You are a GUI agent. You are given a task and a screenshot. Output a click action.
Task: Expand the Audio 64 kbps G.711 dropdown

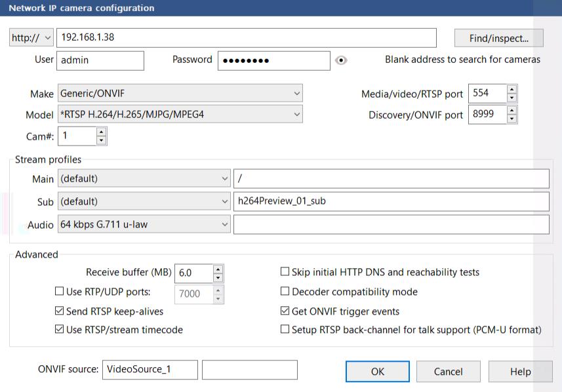click(x=144, y=225)
